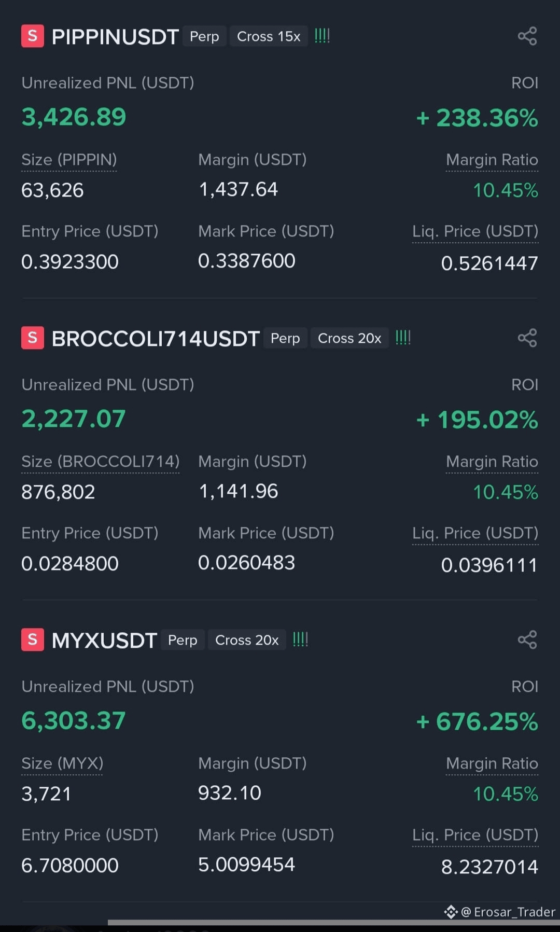
Task: Tap MYXUSDT Margin Ratio label
Action: pyautogui.click(x=492, y=763)
